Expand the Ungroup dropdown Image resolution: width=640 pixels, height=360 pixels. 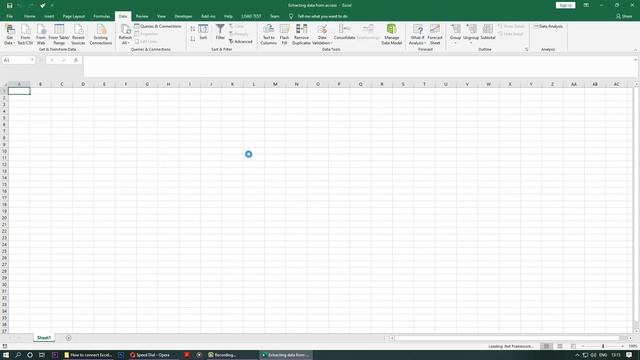(x=471, y=43)
